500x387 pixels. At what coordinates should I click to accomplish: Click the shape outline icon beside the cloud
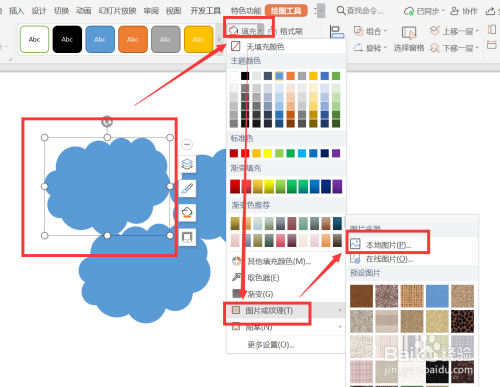[x=187, y=237]
